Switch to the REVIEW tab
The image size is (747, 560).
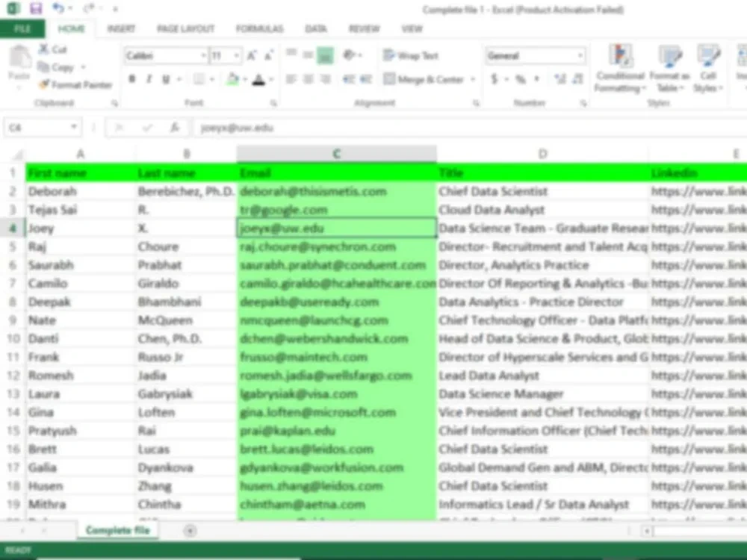(x=365, y=28)
